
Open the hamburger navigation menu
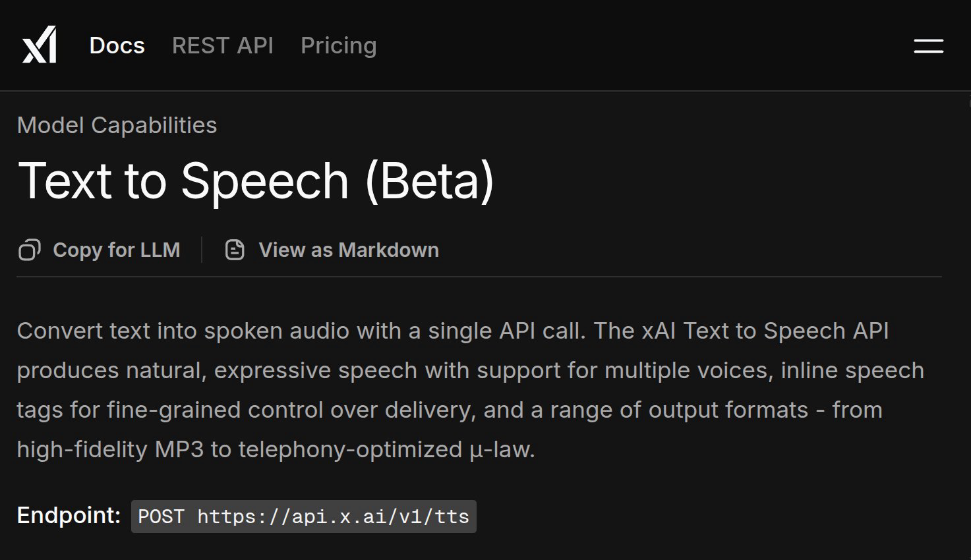(x=928, y=45)
